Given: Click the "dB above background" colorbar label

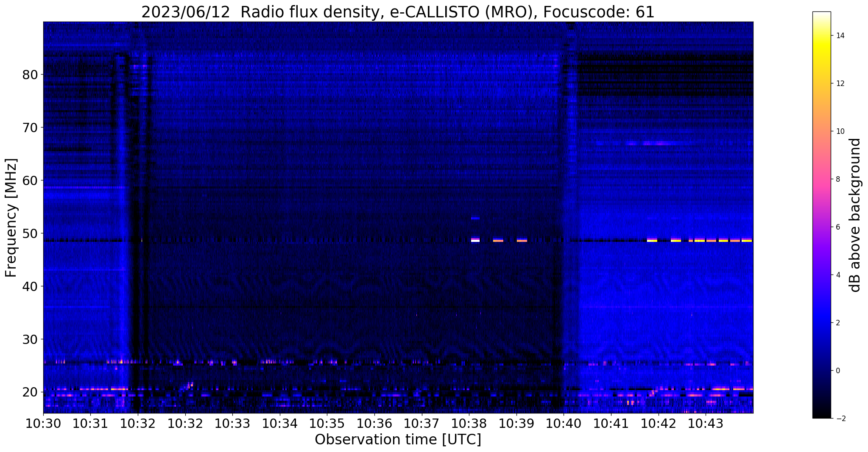Looking at the screenshot, I should tap(855, 215).
